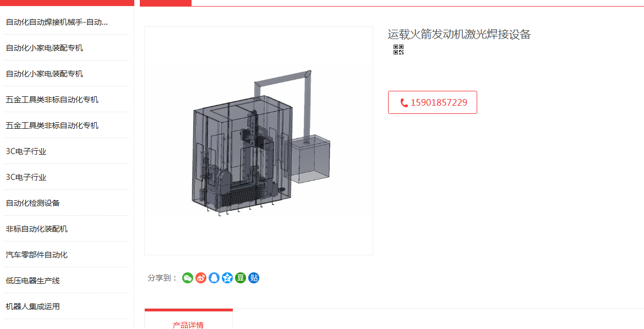Share via the QQ penguin icon

tap(214, 278)
